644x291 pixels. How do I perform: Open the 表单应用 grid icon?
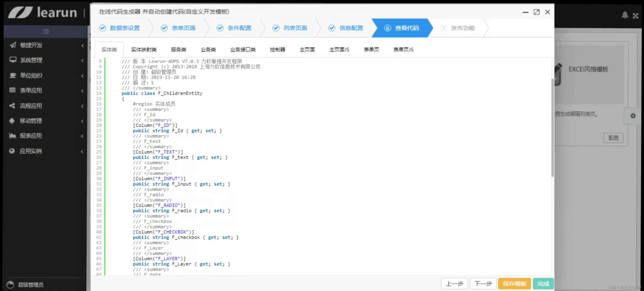point(13,90)
